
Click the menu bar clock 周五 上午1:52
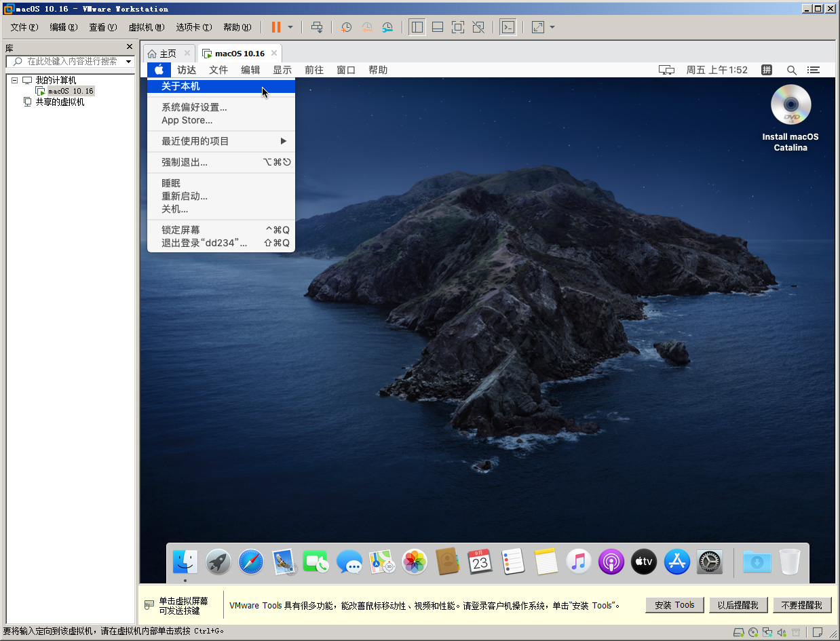717,70
